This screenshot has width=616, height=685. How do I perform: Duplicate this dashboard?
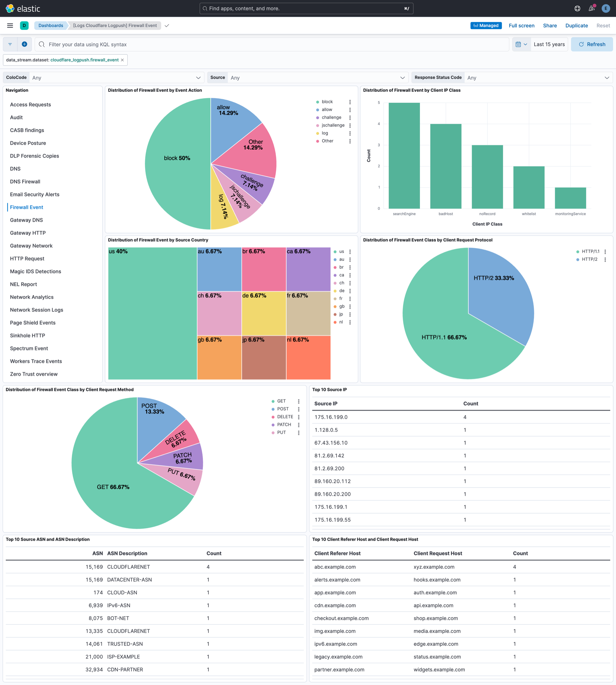pos(577,26)
